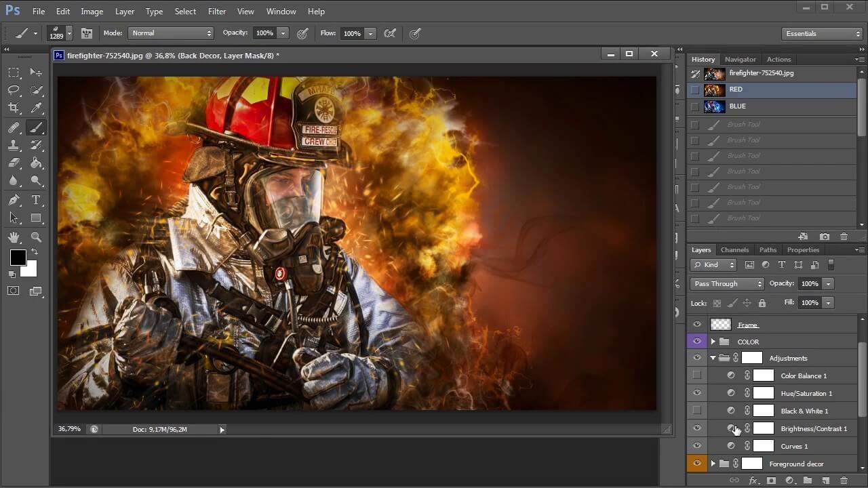
Task: Select the Blur tool
Action: pos(14,181)
